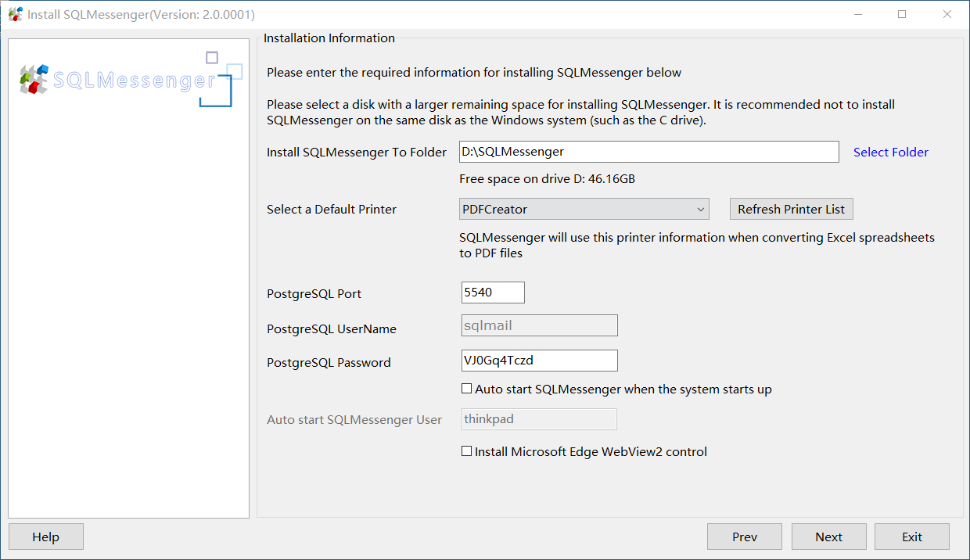Proceed with the Next button

click(829, 537)
